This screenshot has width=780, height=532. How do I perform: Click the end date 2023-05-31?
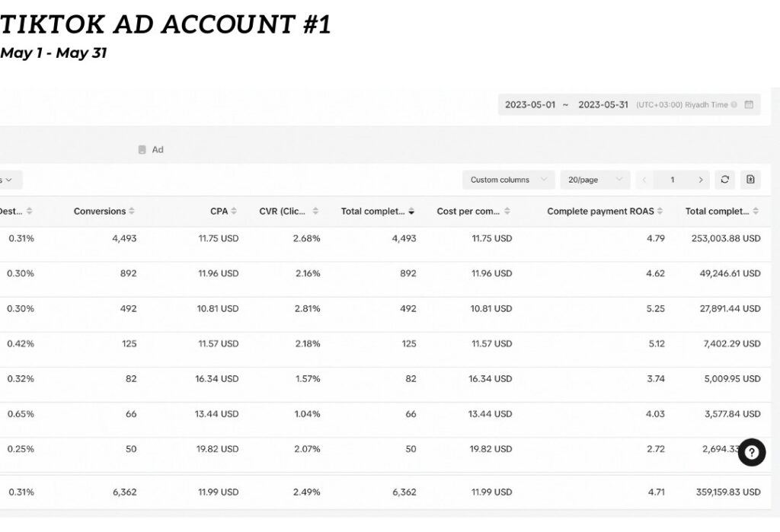[x=603, y=105]
